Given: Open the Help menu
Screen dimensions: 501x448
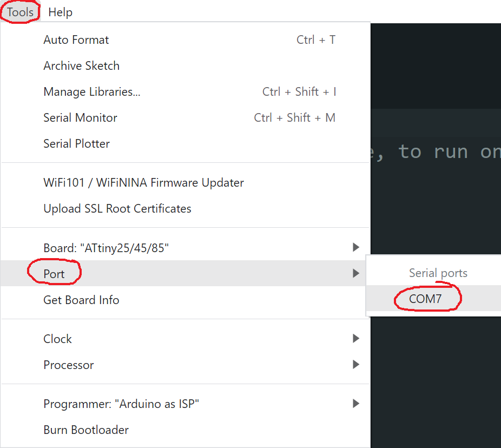Looking at the screenshot, I should [x=60, y=12].
